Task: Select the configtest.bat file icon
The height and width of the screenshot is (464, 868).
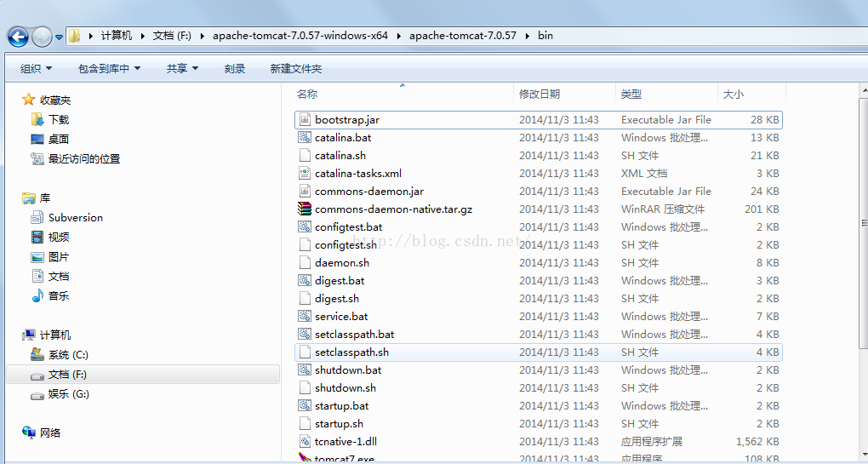Action: (x=305, y=226)
